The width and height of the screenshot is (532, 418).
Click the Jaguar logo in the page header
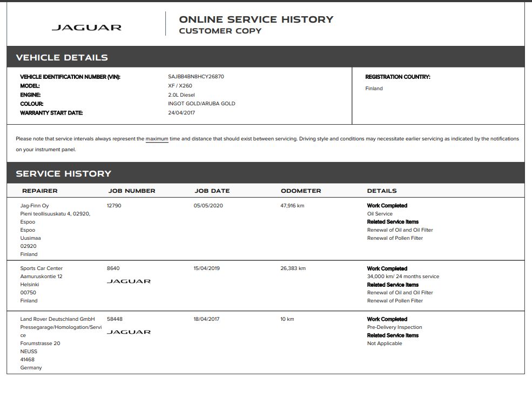[86, 28]
